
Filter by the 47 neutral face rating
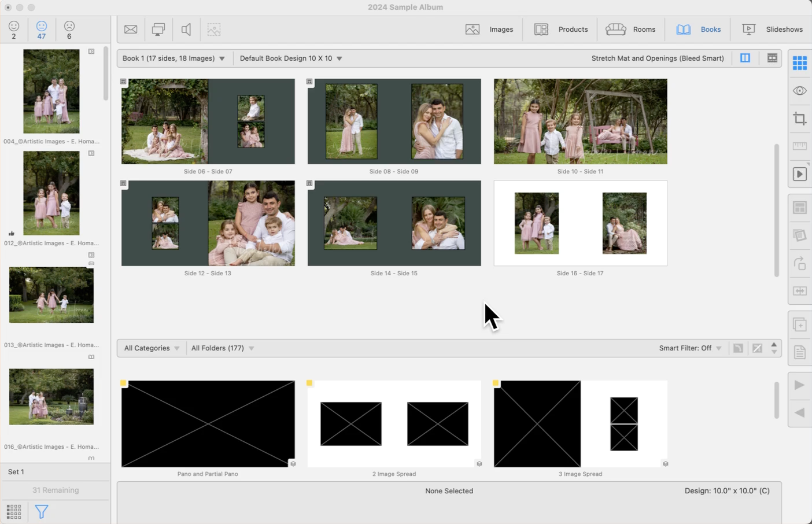[42, 29]
